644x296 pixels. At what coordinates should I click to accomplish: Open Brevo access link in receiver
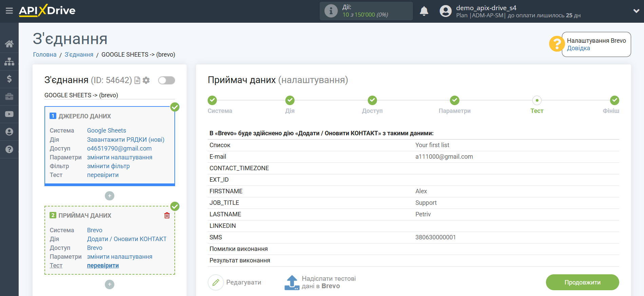click(94, 248)
